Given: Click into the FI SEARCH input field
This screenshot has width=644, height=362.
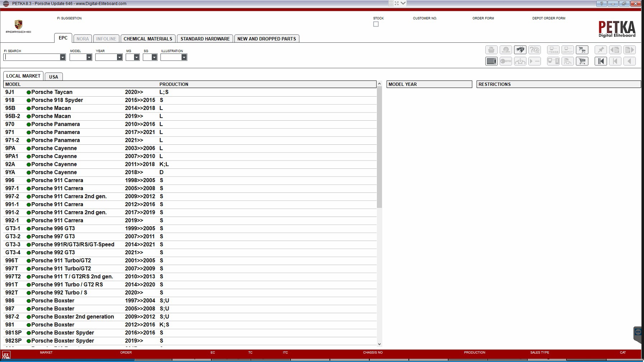Looking at the screenshot, I should (x=32, y=57).
